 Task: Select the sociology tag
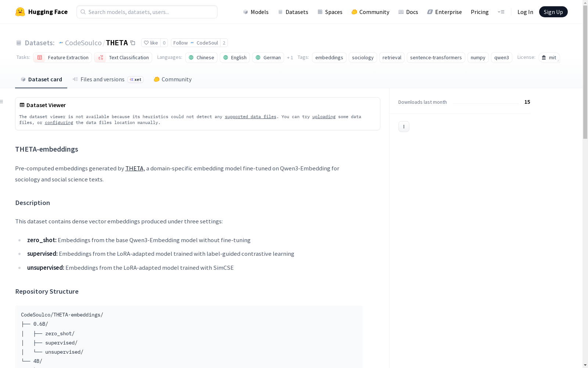click(363, 57)
